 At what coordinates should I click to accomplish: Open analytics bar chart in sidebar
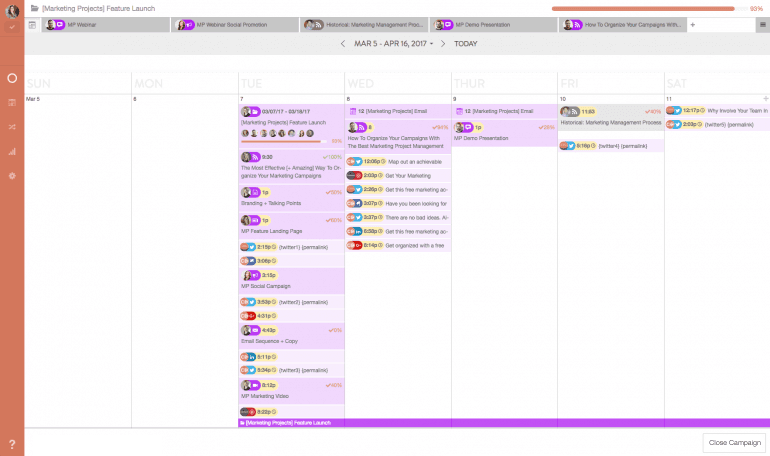(x=12, y=152)
